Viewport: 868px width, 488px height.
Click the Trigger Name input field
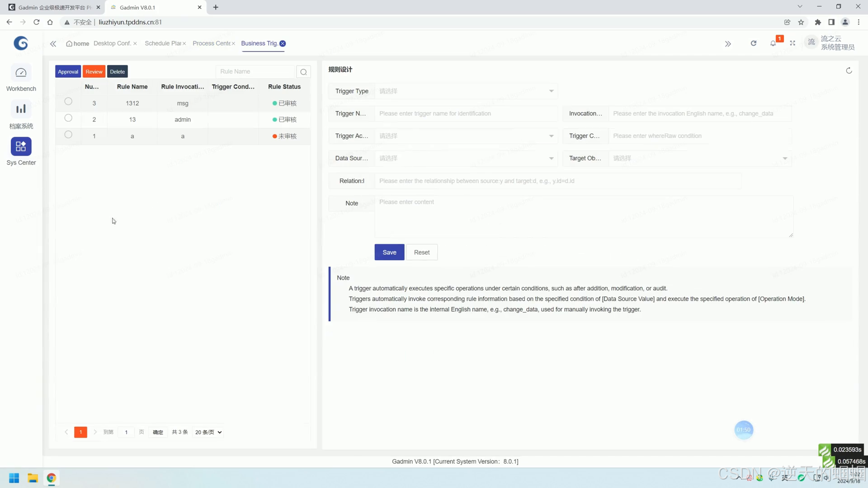coord(466,114)
